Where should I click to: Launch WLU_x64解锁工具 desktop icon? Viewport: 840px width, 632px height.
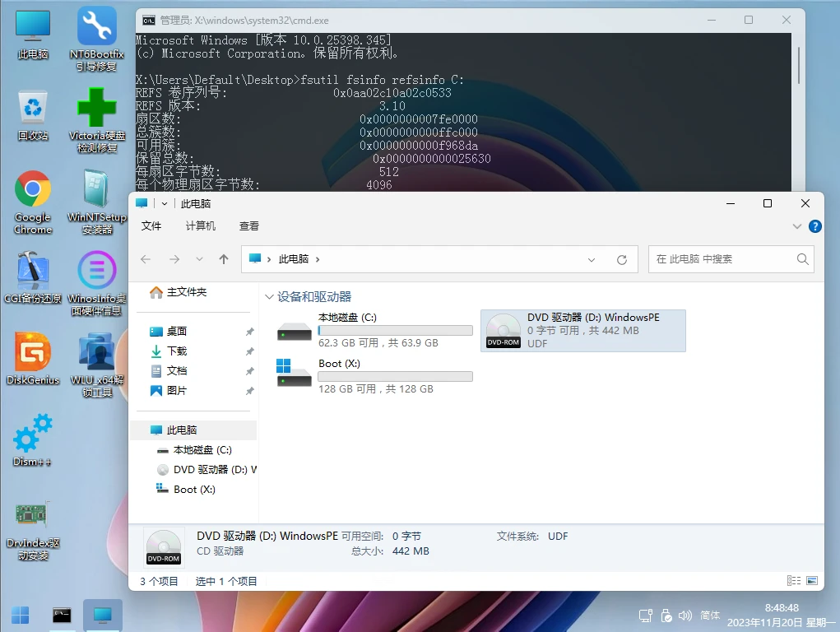[x=96, y=365]
